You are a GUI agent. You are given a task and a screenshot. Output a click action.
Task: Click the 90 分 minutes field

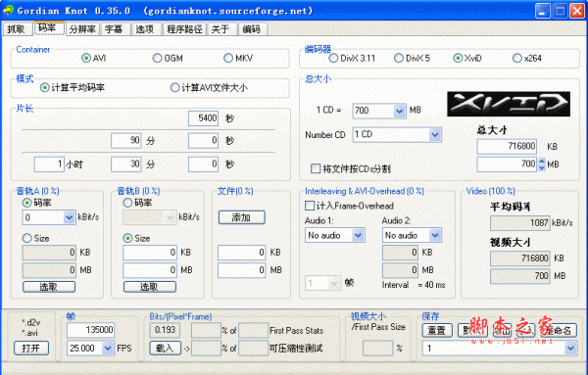tap(126, 141)
